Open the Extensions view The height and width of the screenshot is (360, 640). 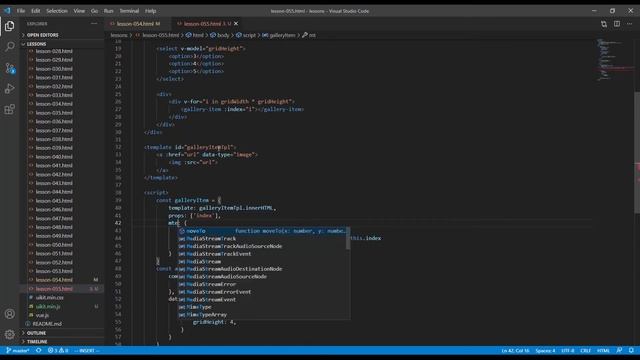9,109
